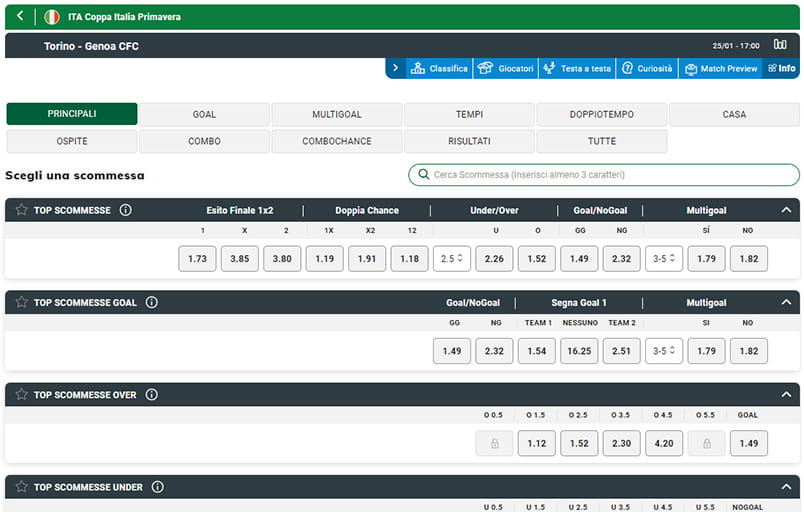Collapse the Top Scommesse section
Image resolution: width=804 pixels, height=512 pixels.
coord(786,210)
